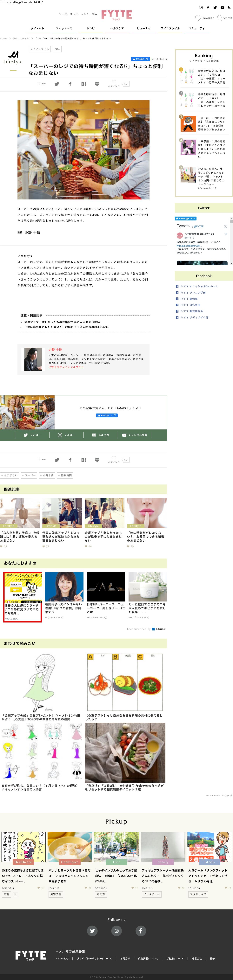Click the author name 小野 十傳 in profile box
This screenshot has height=980, width=233.
(55, 349)
